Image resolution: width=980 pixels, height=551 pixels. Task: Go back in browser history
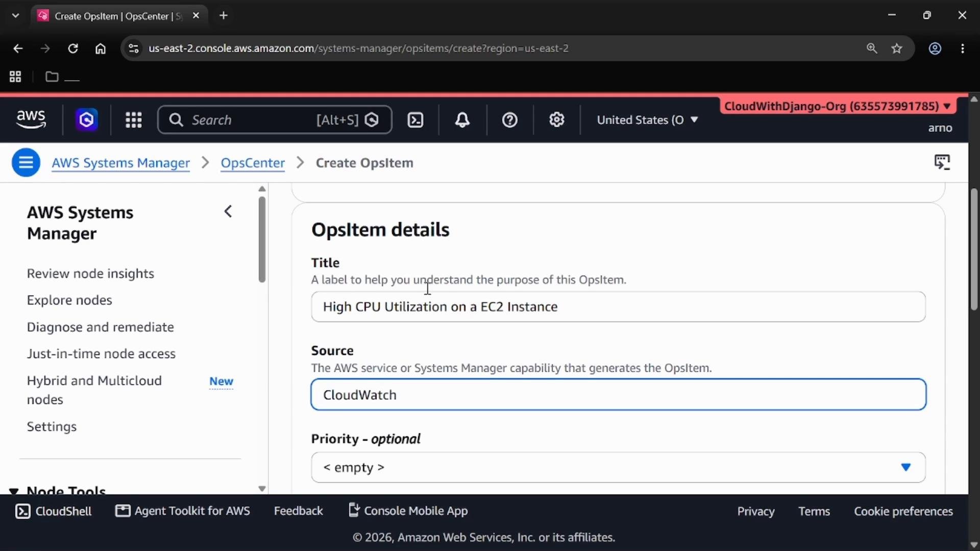18,48
